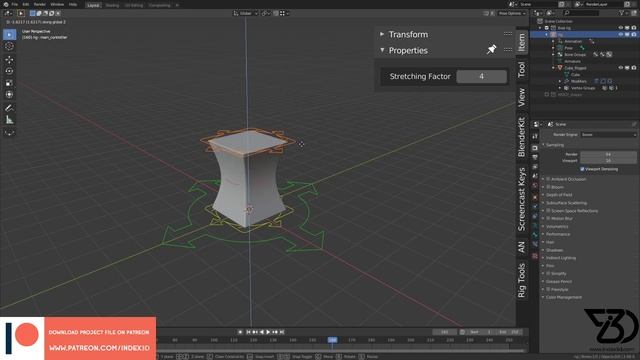Open the BlenderKit sidebar tab

(521, 137)
